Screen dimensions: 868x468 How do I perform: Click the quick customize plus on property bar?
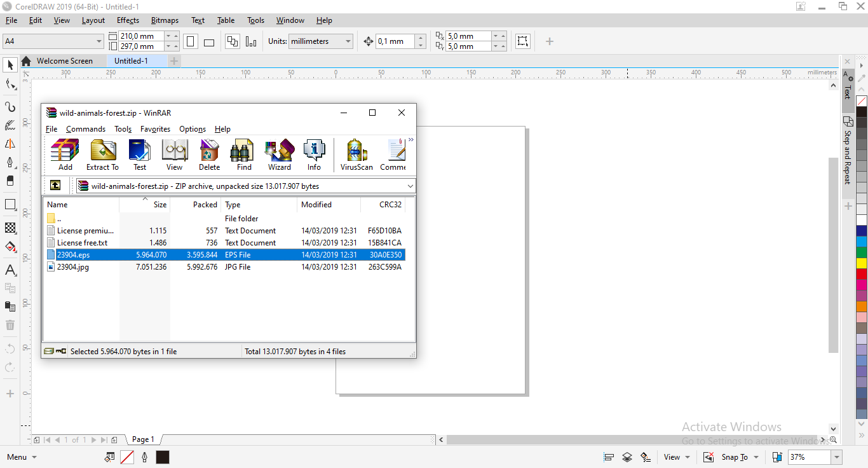(550, 41)
